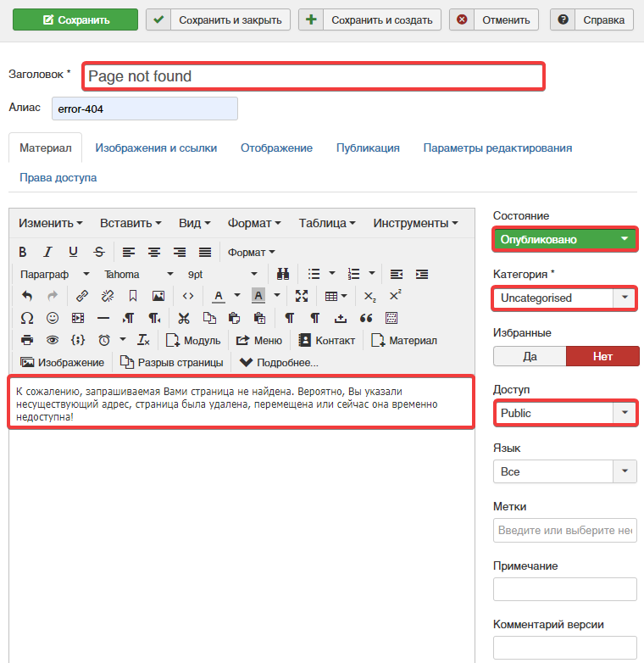The height and width of the screenshot is (663, 644).
Task: Toggle the preview eye icon
Action: (53, 340)
